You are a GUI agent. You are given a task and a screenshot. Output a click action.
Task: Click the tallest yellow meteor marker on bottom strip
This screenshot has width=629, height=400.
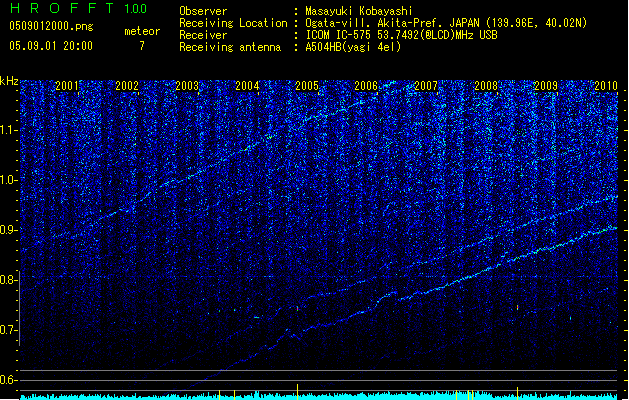pos(297,391)
